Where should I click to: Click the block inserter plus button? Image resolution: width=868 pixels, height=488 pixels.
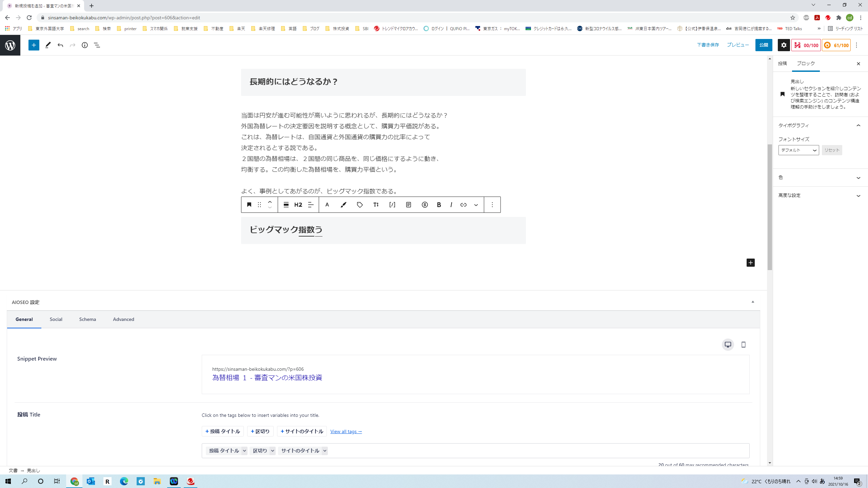[x=34, y=45]
